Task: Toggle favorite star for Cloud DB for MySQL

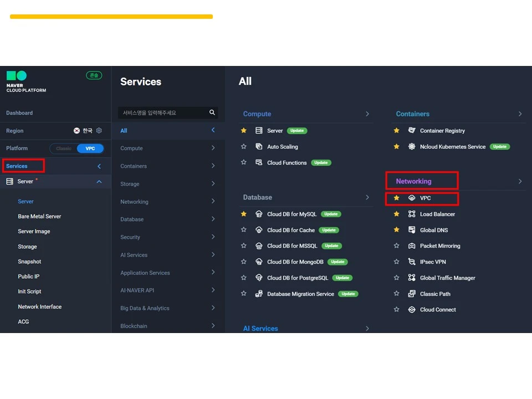Action: (x=244, y=214)
